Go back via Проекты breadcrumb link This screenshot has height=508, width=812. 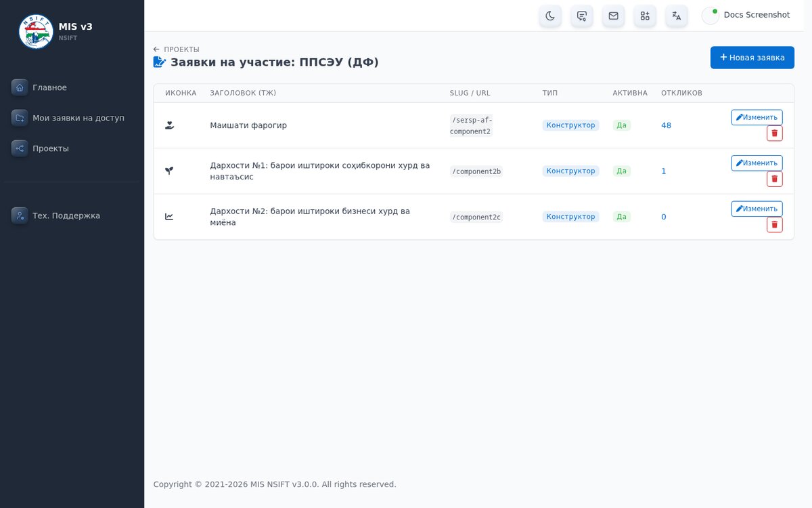[x=177, y=49]
